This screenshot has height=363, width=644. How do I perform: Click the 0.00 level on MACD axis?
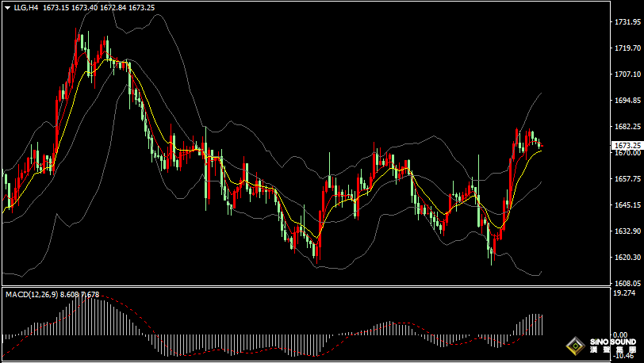click(x=621, y=334)
